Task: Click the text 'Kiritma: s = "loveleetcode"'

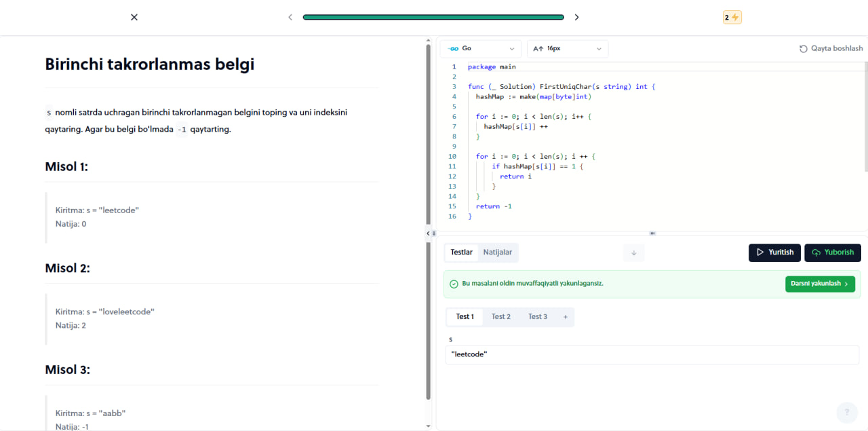Action: [x=105, y=312]
